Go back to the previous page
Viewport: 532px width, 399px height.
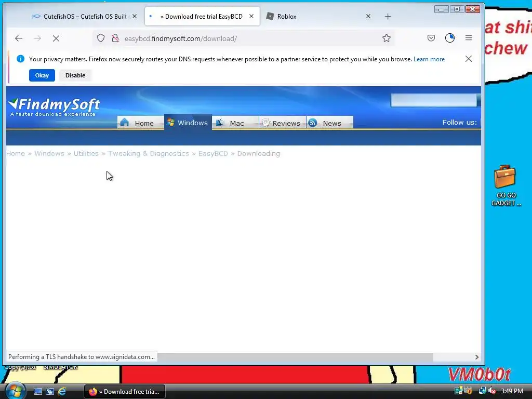pos(19,38)
